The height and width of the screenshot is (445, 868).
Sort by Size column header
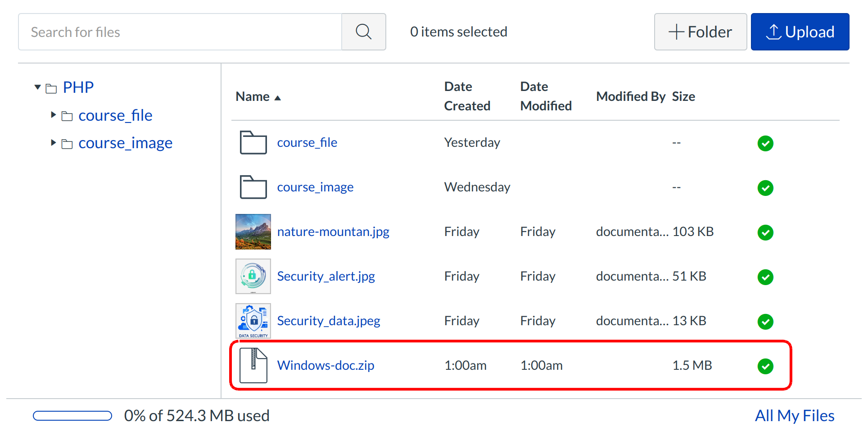click(683, 97)
